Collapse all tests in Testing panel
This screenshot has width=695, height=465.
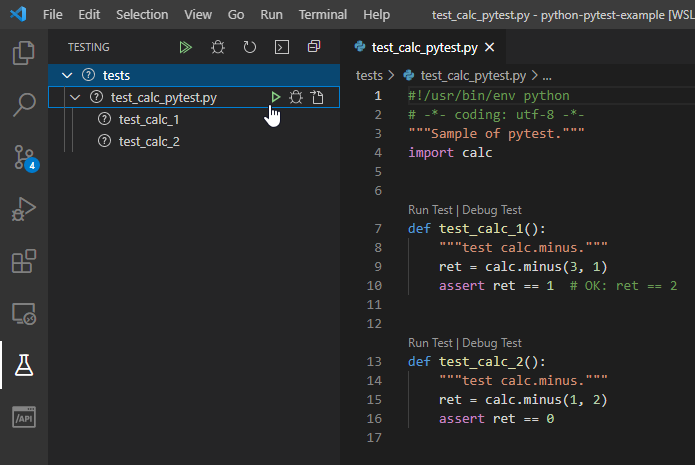[314, 47]
